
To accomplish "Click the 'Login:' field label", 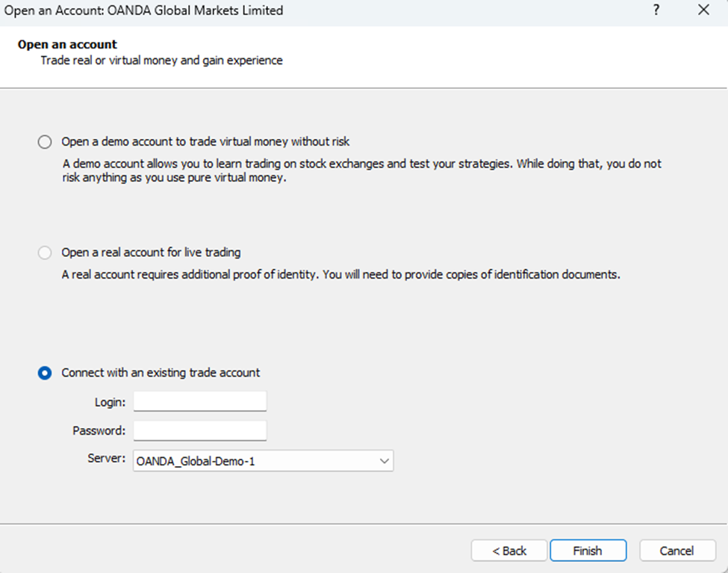I will 111,402.
